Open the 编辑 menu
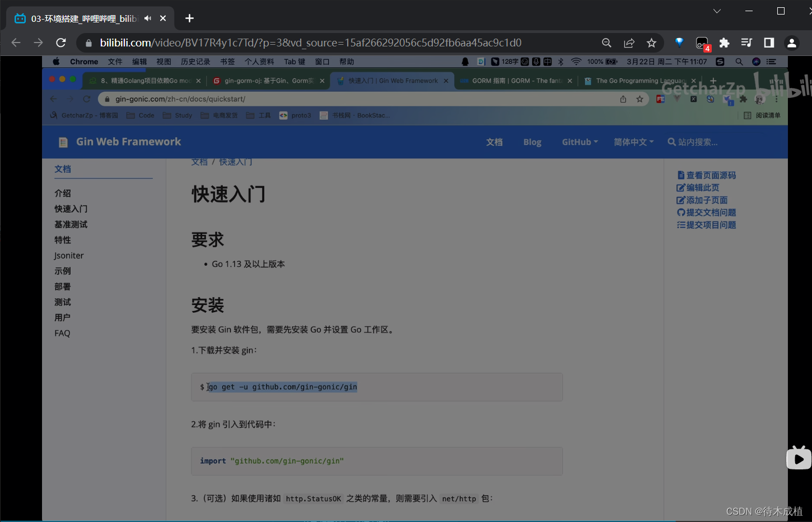The width and height of the screenshot is (812, 522). [x=139, y=62]
